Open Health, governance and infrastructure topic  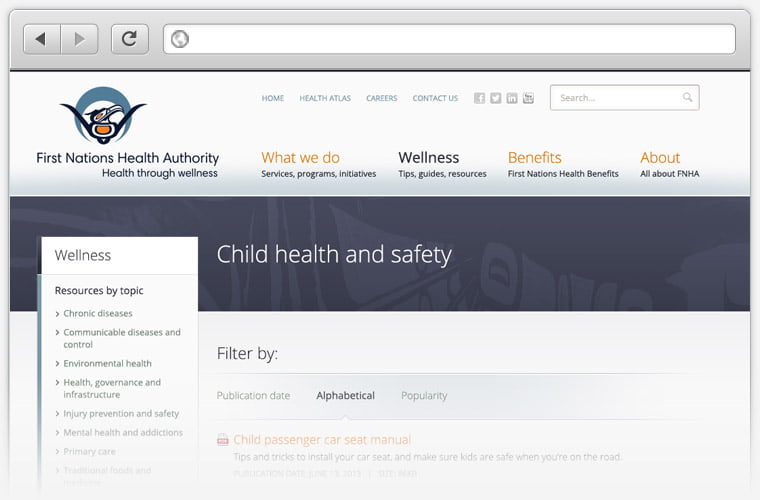click(x=112, y=389)
